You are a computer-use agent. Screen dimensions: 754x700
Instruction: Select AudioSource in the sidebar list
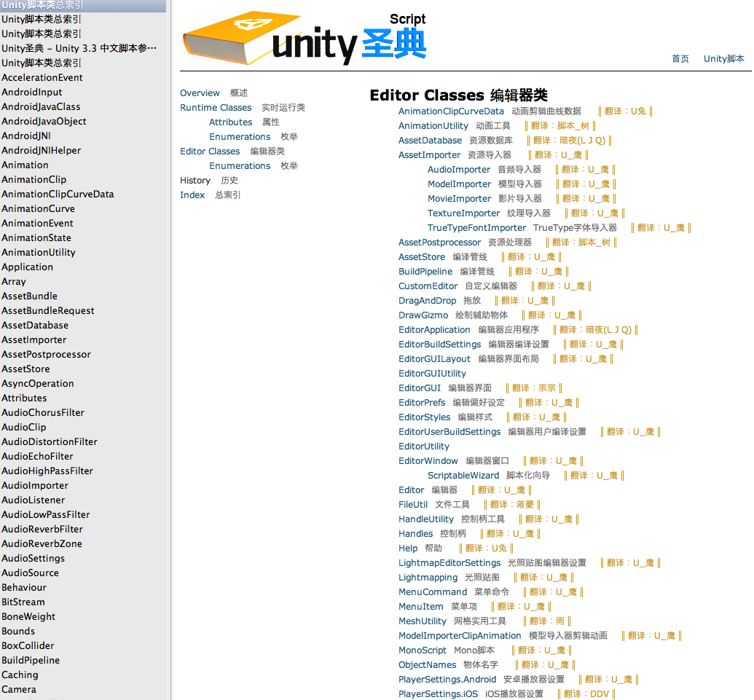[30, 573]
